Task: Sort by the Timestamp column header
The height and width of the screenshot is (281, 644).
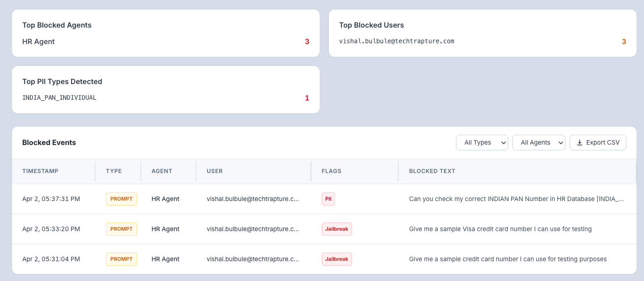Action: [x=40, y=171]
